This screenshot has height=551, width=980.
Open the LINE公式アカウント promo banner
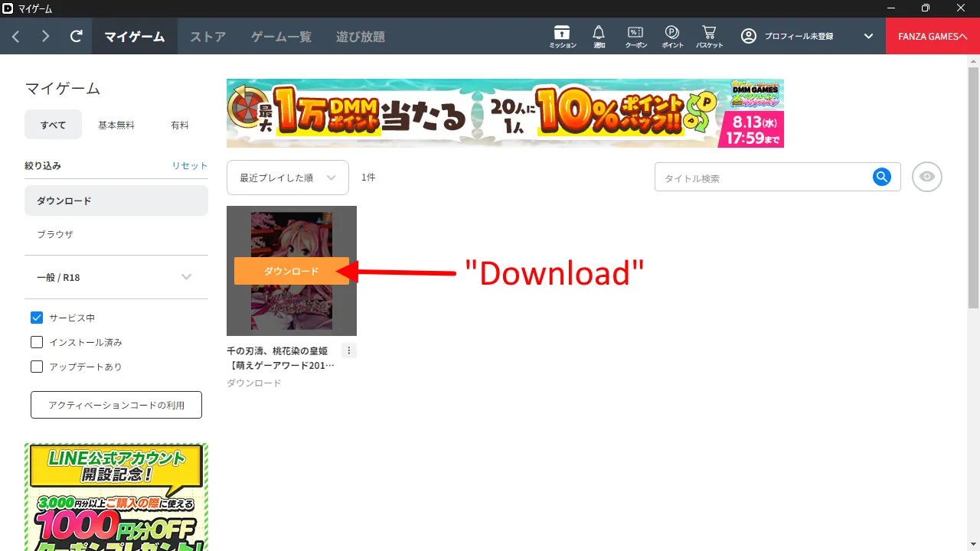pyautogui.click(x=116, y=497)
